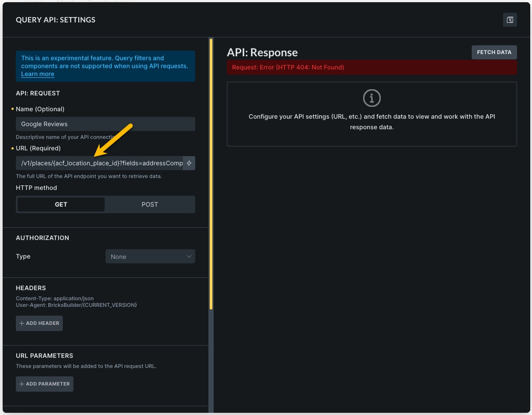This screenshot has width=532, height=415.
Task: Click the Content-Type application/json header text
Action: tap(55, 299)
